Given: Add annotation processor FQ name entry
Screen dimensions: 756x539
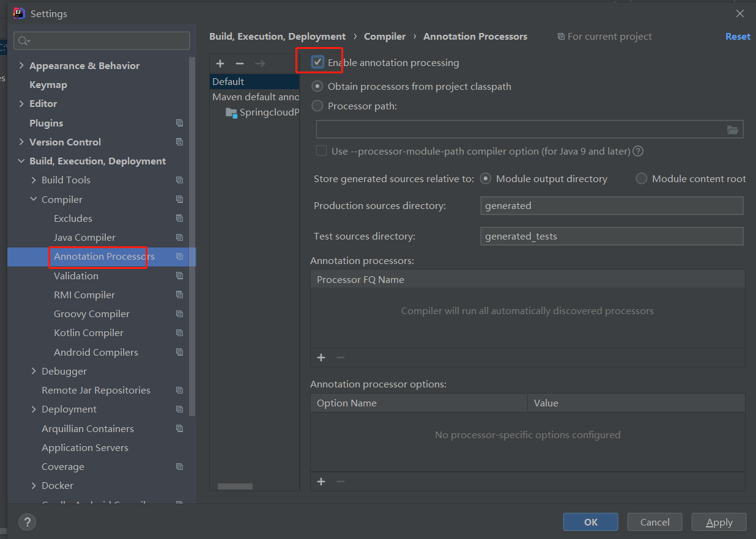Looking at the screenshot, I should 321,358.
